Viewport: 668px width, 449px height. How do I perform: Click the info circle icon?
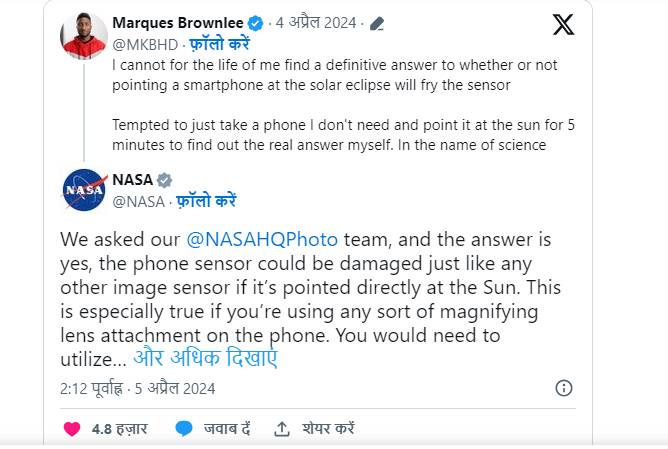pos(563,388)
